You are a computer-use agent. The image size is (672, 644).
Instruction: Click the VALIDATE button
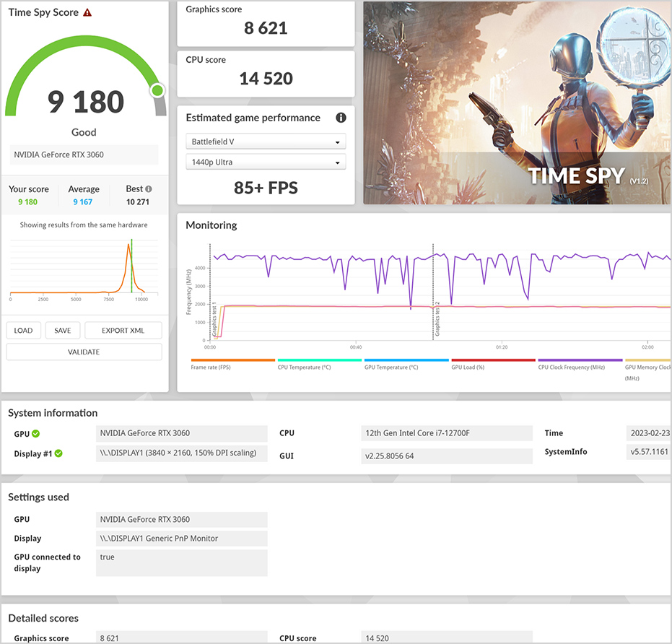tap(84, 352)
